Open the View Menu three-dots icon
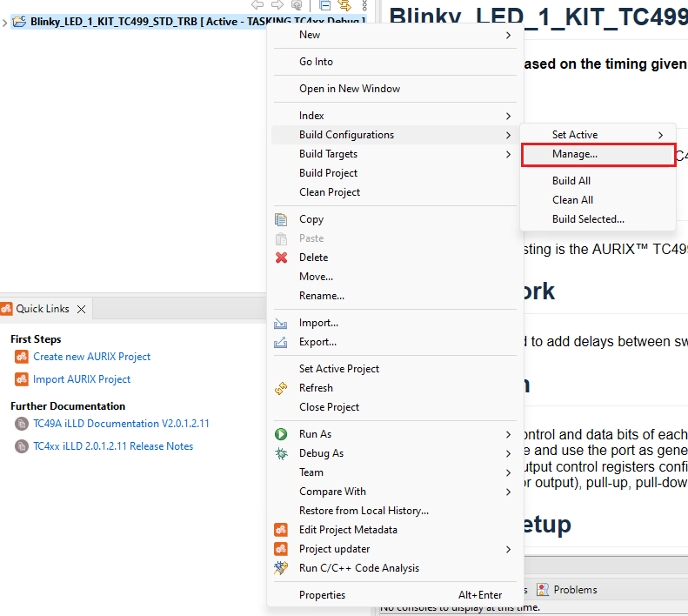 click(364, 5)
